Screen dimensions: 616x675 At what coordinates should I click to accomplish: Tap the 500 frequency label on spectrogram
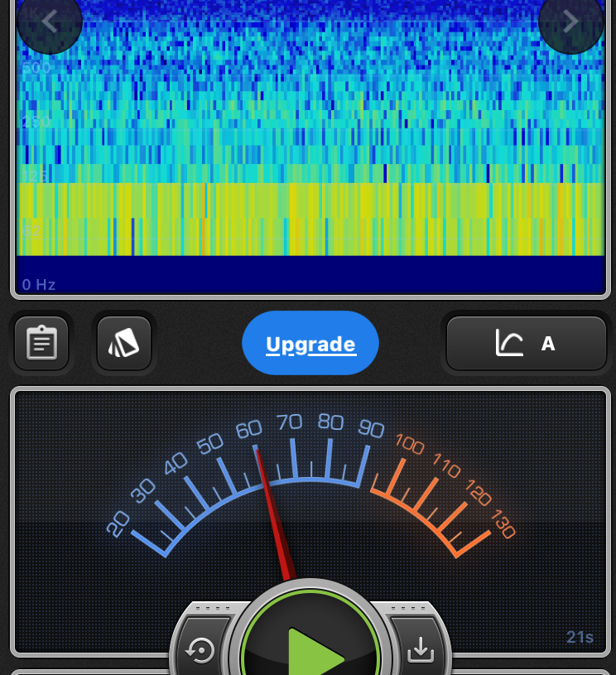click(36, 67)
